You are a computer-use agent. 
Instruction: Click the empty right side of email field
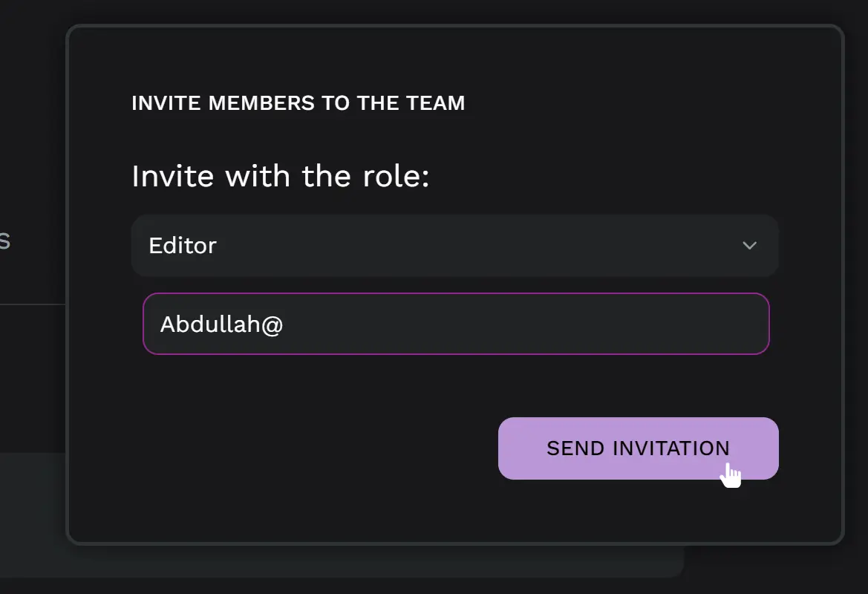631,324
